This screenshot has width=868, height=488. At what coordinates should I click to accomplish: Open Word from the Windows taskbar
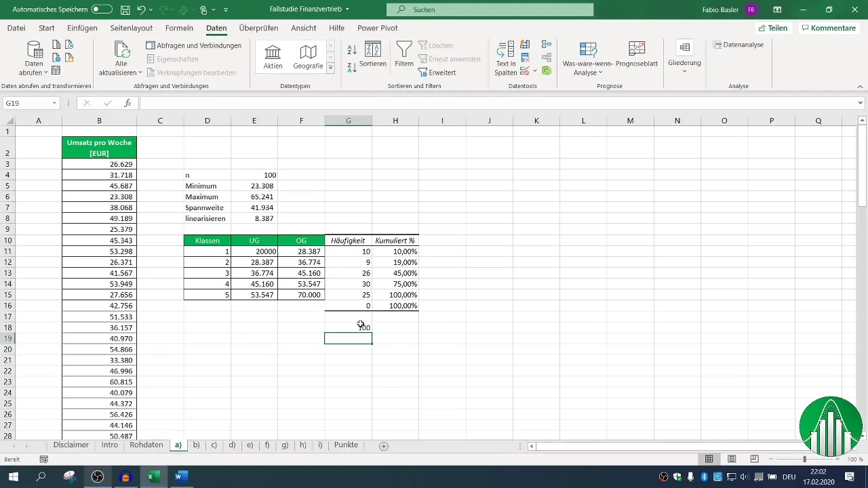(180, 476)
